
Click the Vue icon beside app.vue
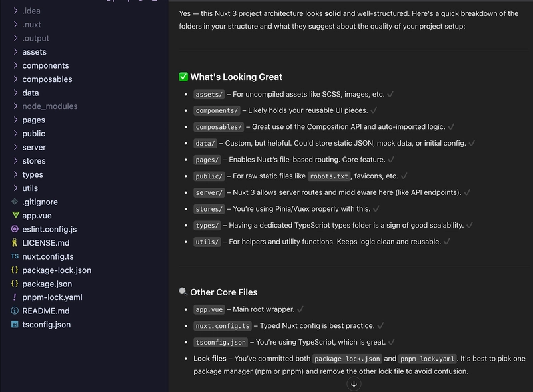click(x=15, y=215)
